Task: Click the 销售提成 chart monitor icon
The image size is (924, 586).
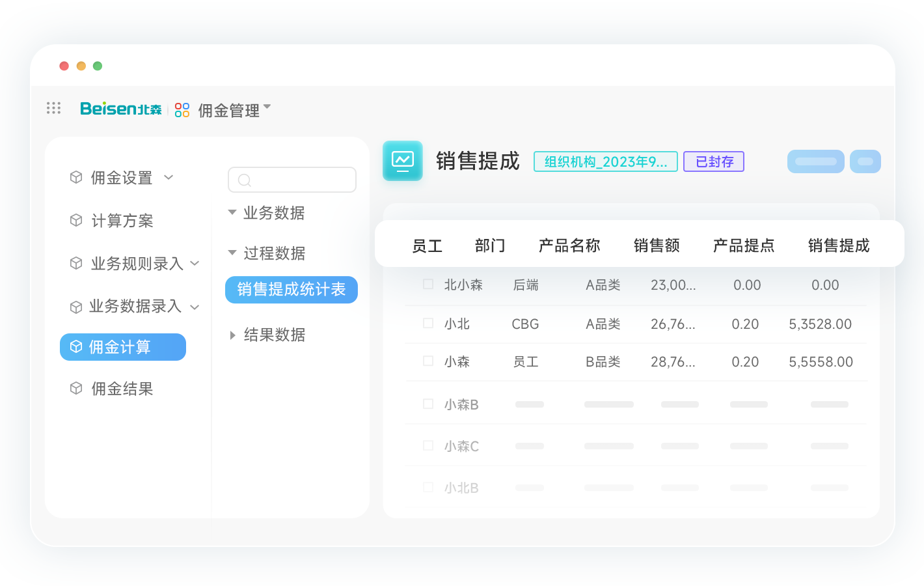Action: coord(402,160)
